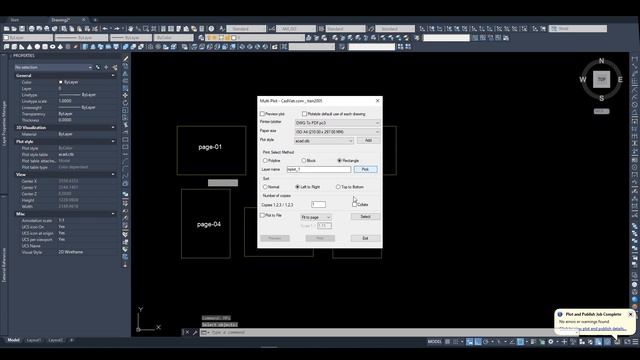Viewport: 640px width, 360px height.
Task: Open the Plot style acad.ctb dropdown
Action: (324, 141)
